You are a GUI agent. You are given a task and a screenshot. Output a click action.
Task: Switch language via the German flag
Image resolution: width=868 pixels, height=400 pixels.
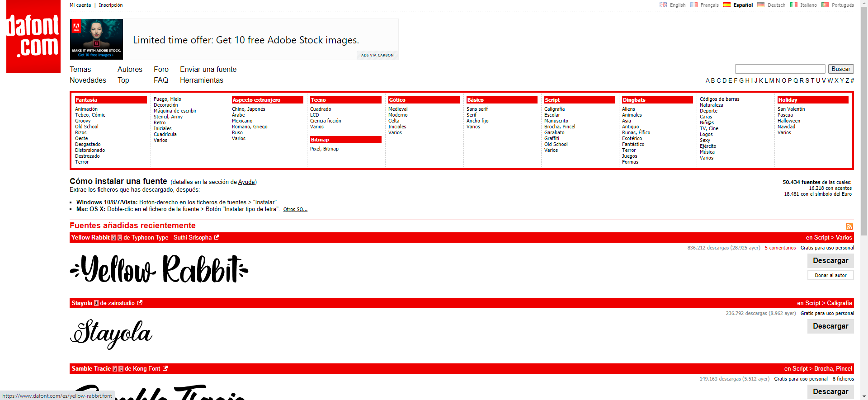tap(761, 5)
